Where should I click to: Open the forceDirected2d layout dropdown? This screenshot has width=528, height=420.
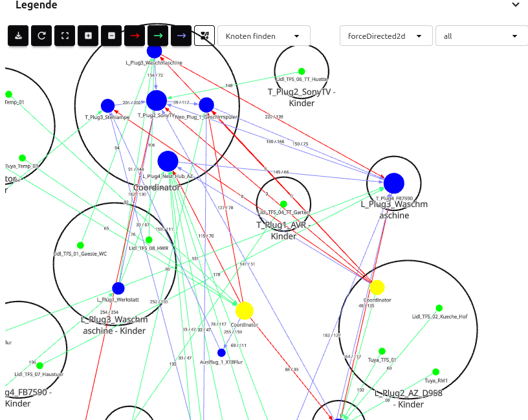[386, 36]
